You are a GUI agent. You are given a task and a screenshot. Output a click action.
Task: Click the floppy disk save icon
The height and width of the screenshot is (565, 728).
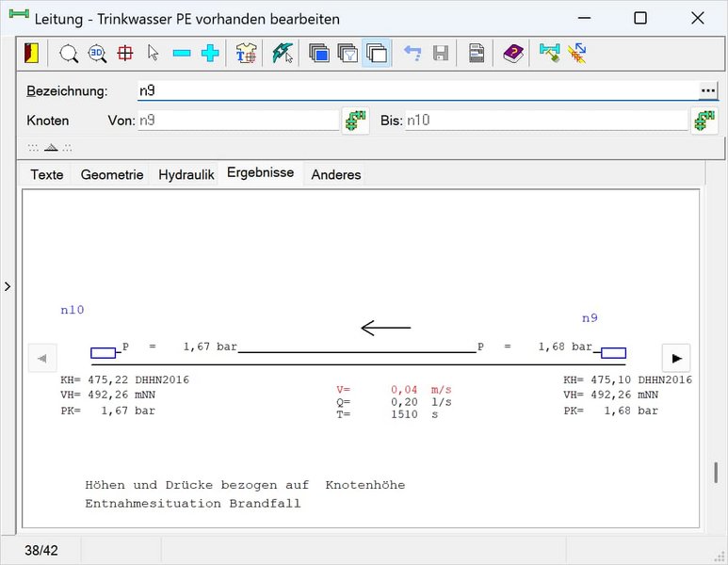[x=441, y=54]
